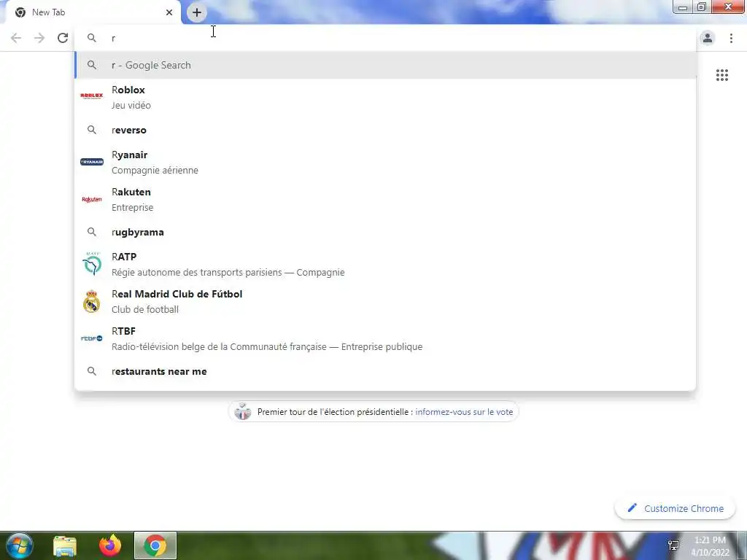Click the RATP logo icon
Viewport: 747px width, 560px height.
click(x=91, y=264)
